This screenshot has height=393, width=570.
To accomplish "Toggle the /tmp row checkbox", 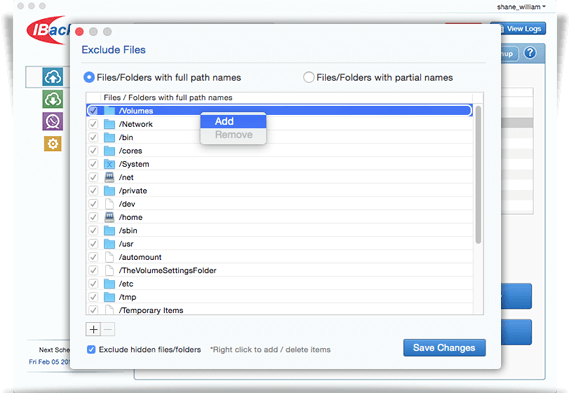I will pyautogui.click(x=93, y=297).
